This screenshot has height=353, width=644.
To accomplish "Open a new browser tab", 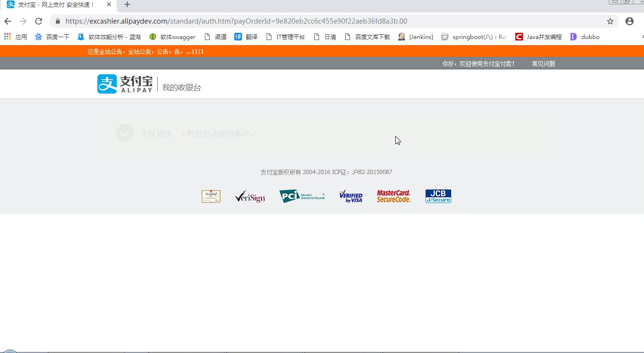I will tap(127, 4).
